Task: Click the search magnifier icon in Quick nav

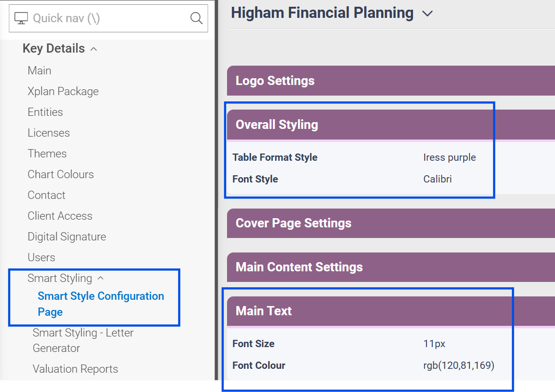Action: coord(196,18)
